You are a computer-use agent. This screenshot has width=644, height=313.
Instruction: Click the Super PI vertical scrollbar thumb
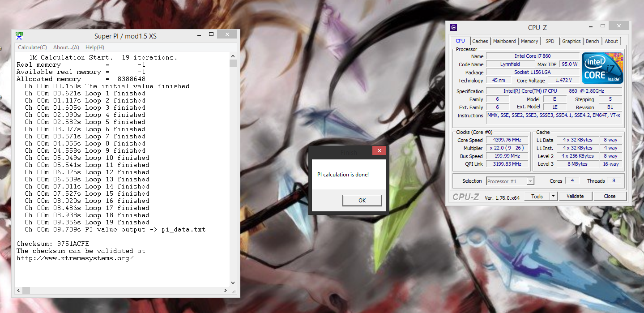click(x=233, y=63)
